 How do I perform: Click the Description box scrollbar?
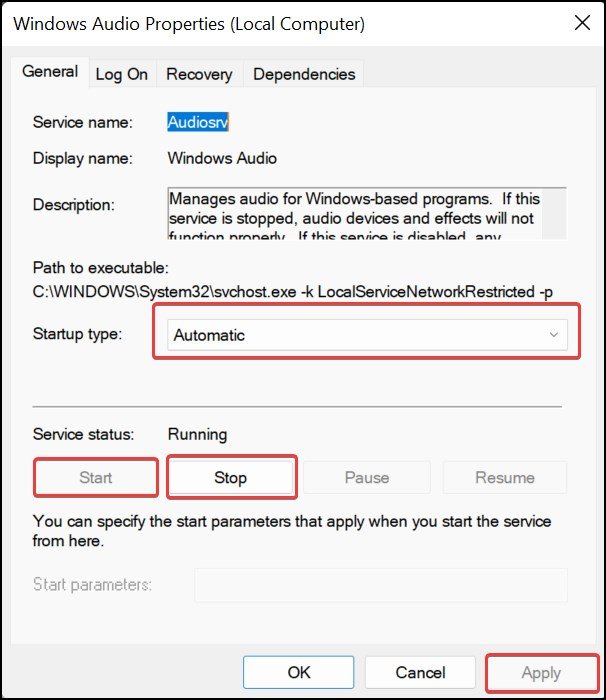tap(554, 213)
